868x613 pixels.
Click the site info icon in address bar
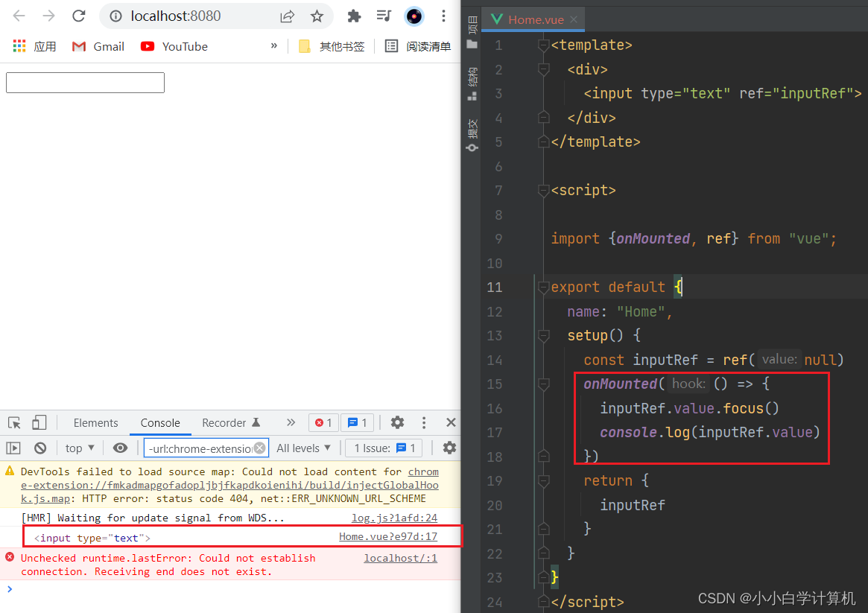point(115,16)
